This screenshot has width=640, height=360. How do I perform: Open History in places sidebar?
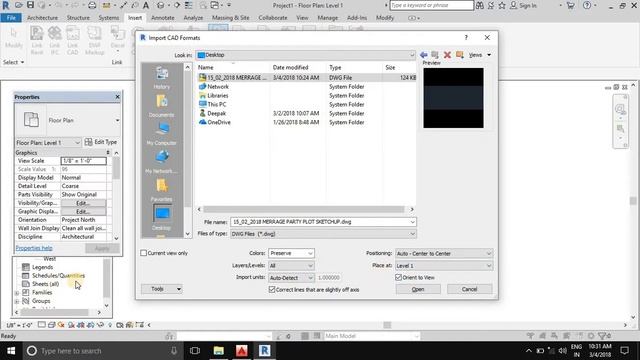point(162,78)
